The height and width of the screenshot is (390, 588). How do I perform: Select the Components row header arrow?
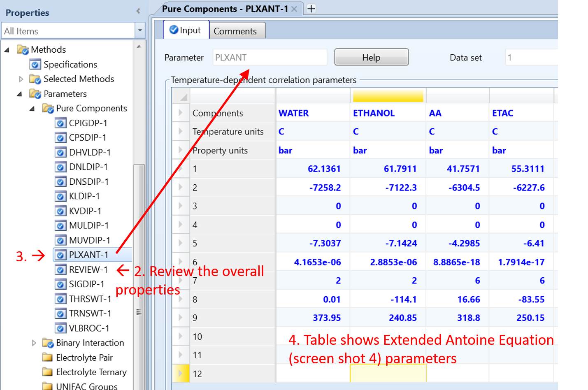point(180,113)
